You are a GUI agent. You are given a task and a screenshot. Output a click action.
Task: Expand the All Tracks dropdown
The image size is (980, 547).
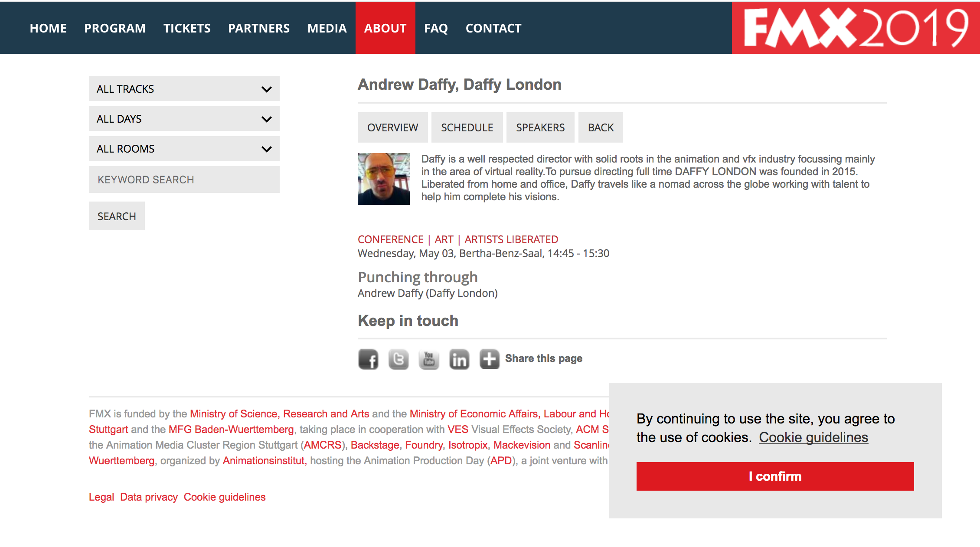pyautogui.click(x=184, y=89)
